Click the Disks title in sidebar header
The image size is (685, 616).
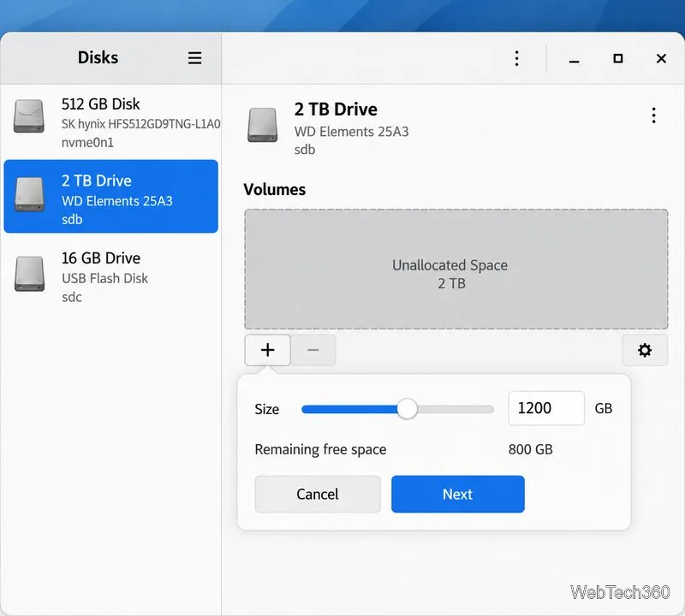98,57
